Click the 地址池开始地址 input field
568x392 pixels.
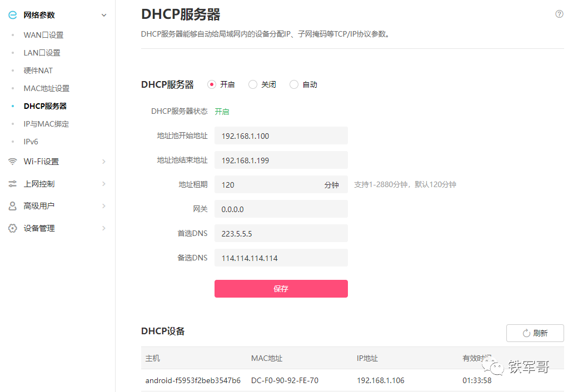(x=281, y=135)
